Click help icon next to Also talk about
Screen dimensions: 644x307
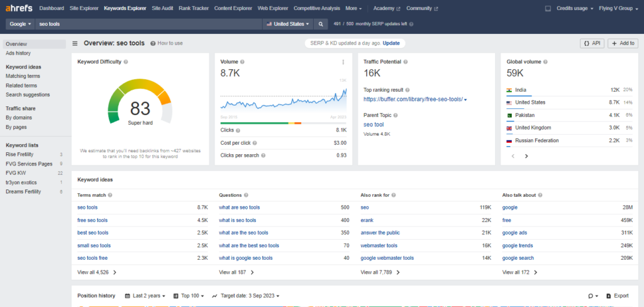(540, 195)
